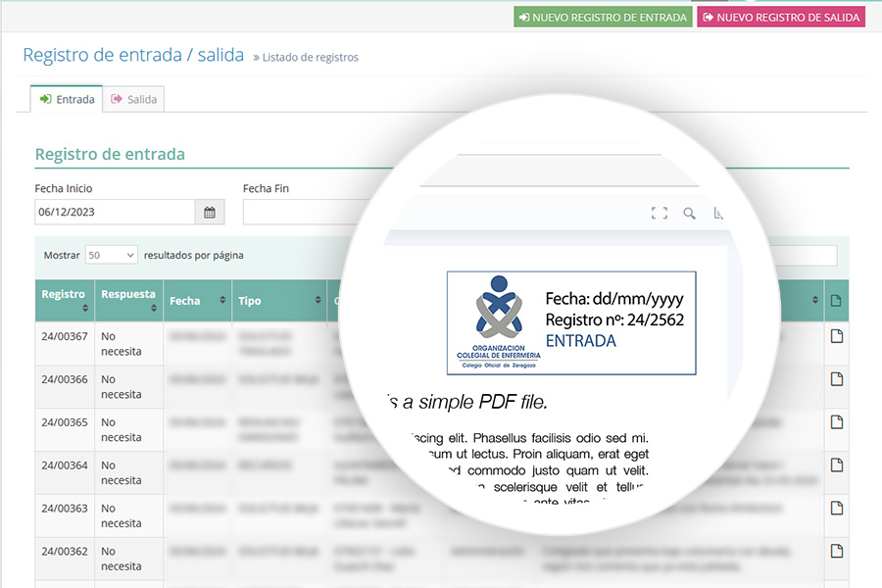Click the Nuevo Registro de Entrada button
The height and width of the screenshot is (588, 882).
(x=603, y=18)
